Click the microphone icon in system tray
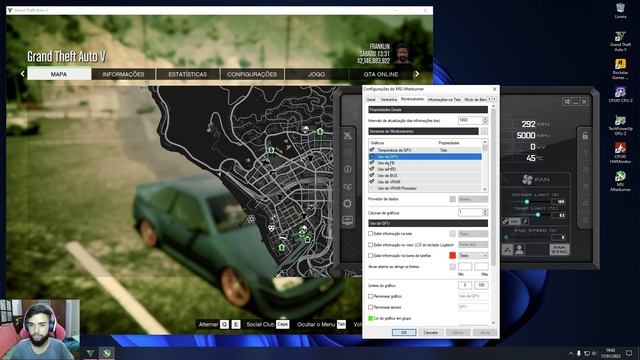Screen dimensions: 640x360 [x=579, y=353]
